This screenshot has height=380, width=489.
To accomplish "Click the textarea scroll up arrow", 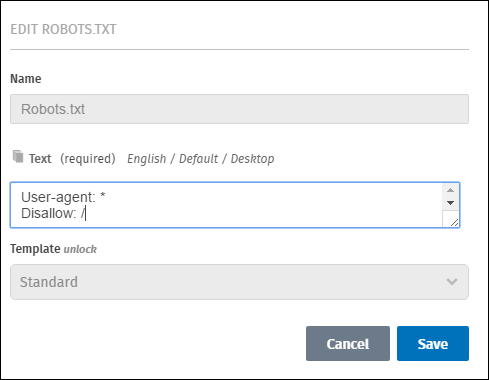I will click(x=450, y=190).
